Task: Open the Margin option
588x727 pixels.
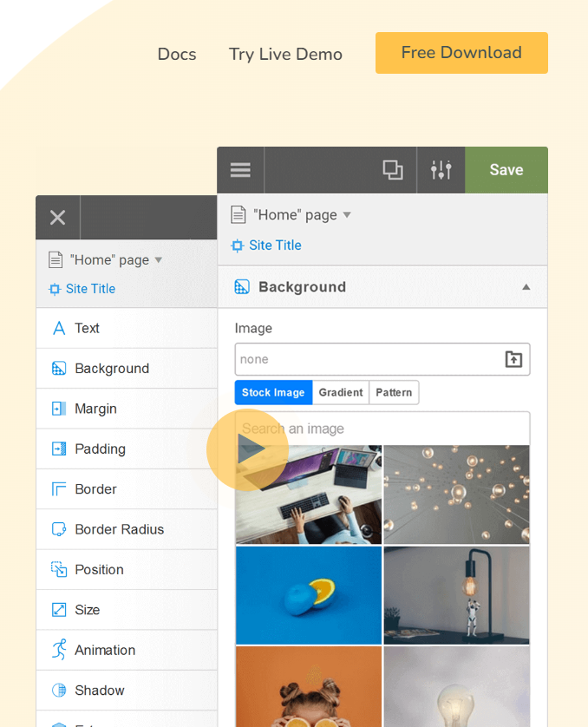Action: point(127,409)
